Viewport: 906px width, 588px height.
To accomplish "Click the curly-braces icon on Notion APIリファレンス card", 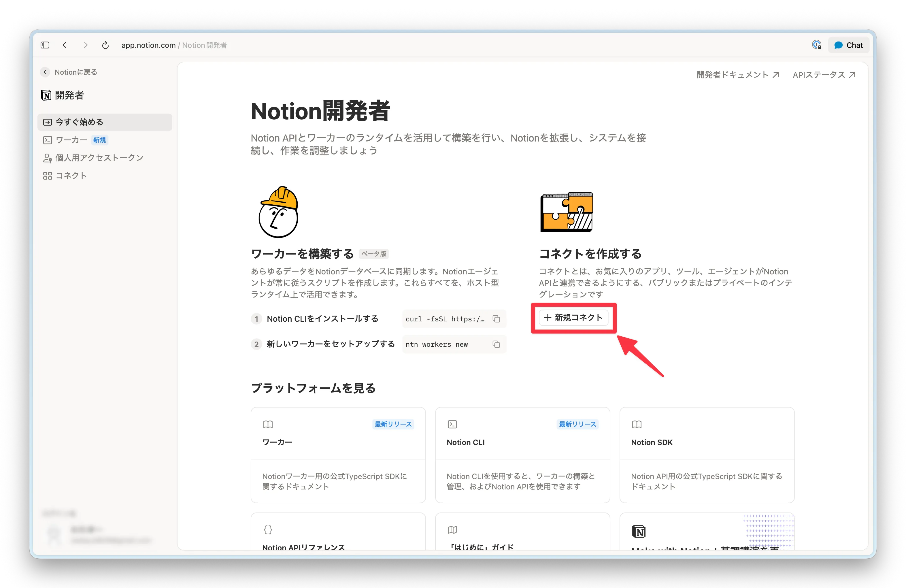I will (268, 529).
